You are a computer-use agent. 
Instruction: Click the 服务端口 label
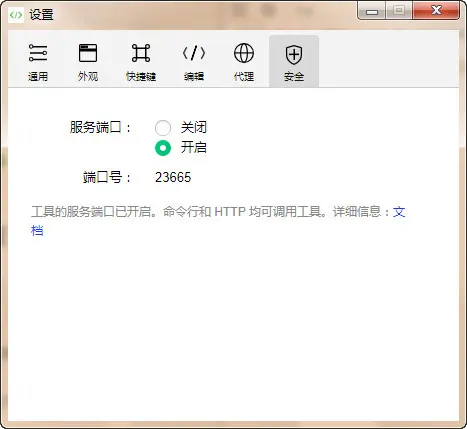[100, 127]
